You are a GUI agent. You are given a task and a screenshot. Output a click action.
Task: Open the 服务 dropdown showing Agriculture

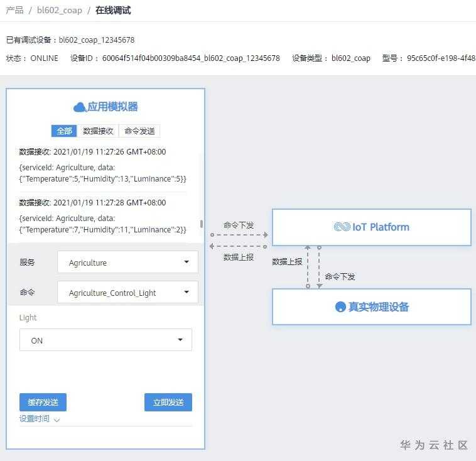pos(128,262)
